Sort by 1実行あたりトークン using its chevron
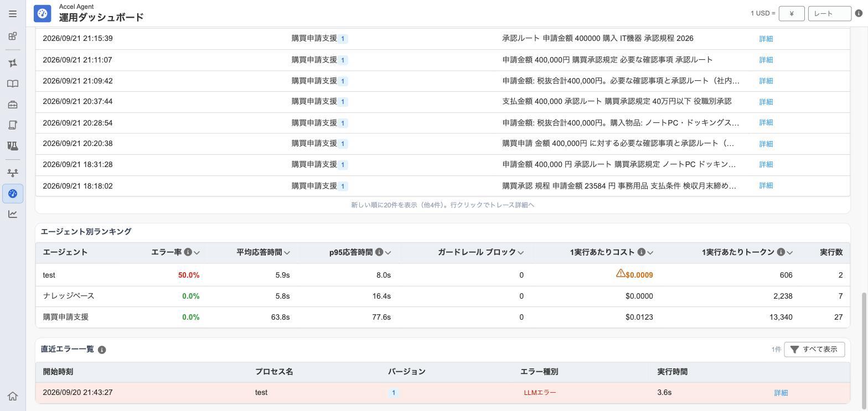868x411 pixels. (789, 253)
